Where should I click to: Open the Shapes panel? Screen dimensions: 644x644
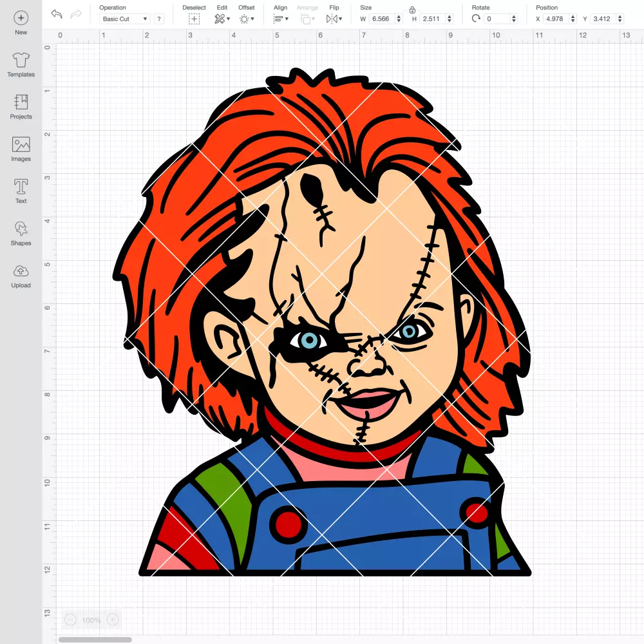21,233
